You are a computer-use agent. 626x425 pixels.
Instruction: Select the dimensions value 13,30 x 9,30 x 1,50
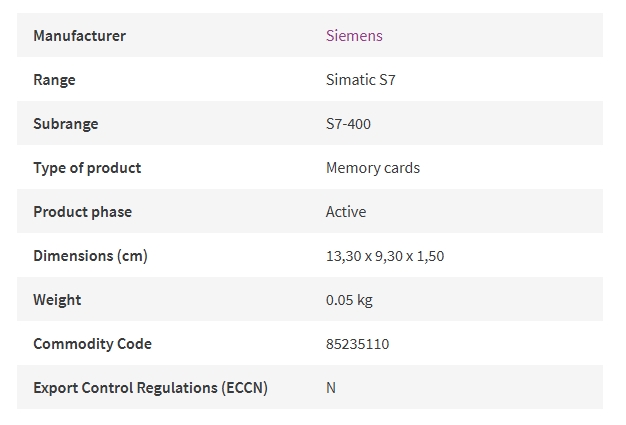click(x=385, y=256)
